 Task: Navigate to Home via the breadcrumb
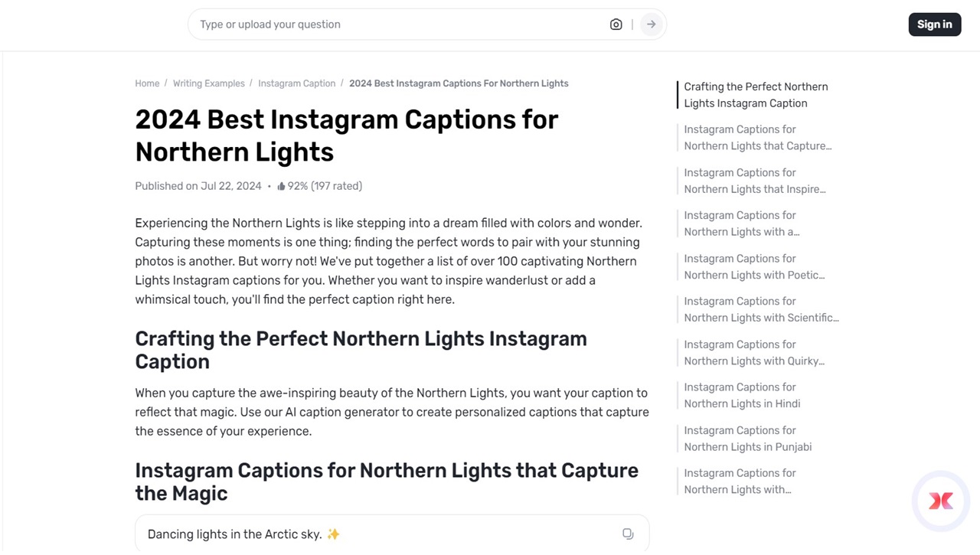(x=147, y=83)
